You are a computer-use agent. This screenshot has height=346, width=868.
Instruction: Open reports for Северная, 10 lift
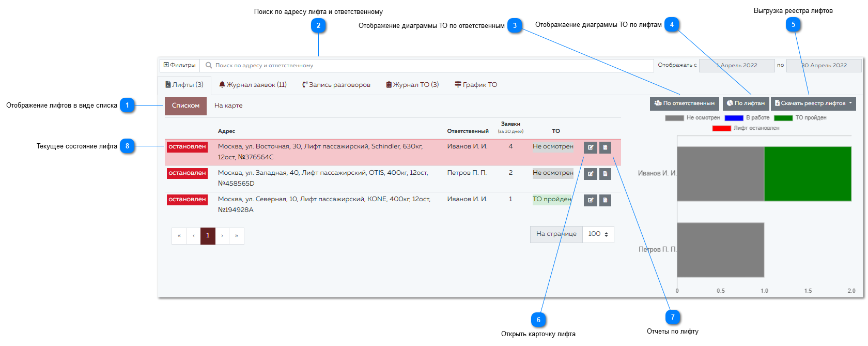(605, 200)
